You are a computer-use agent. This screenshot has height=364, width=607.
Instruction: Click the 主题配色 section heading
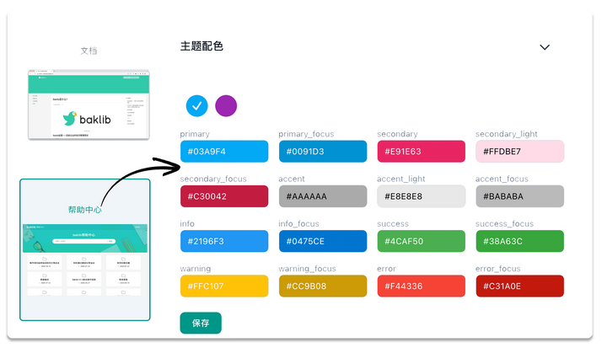tap(201, 46)
